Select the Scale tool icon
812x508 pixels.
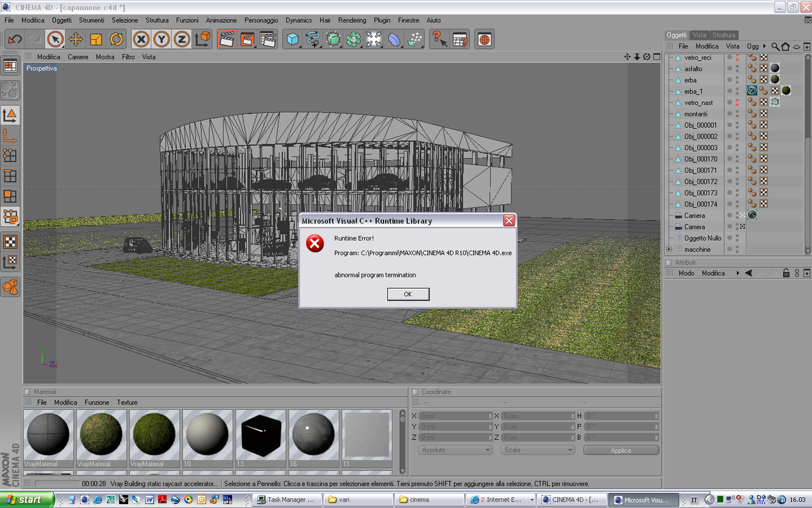(96, 40)
